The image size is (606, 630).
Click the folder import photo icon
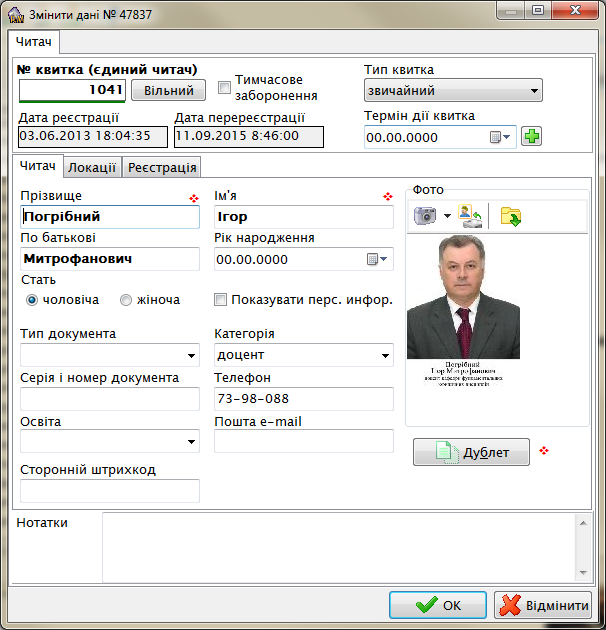511,215
